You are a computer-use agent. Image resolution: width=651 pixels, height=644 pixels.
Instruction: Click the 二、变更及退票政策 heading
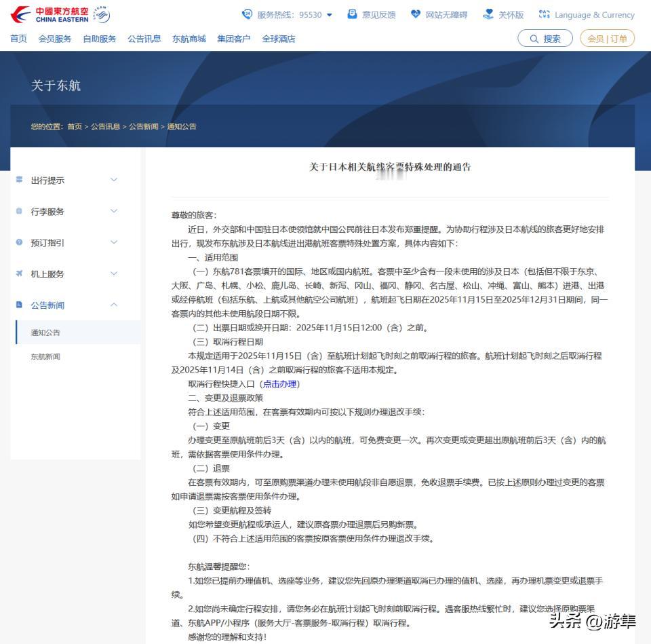point(225,398)
